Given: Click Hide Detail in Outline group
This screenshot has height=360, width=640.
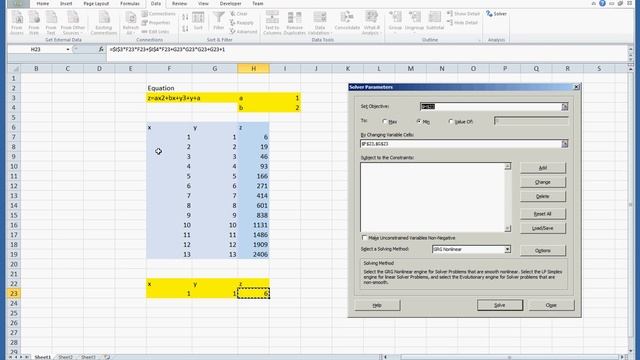Looking at the screenshot, I should pyautogui.click(x=462, y=23).
